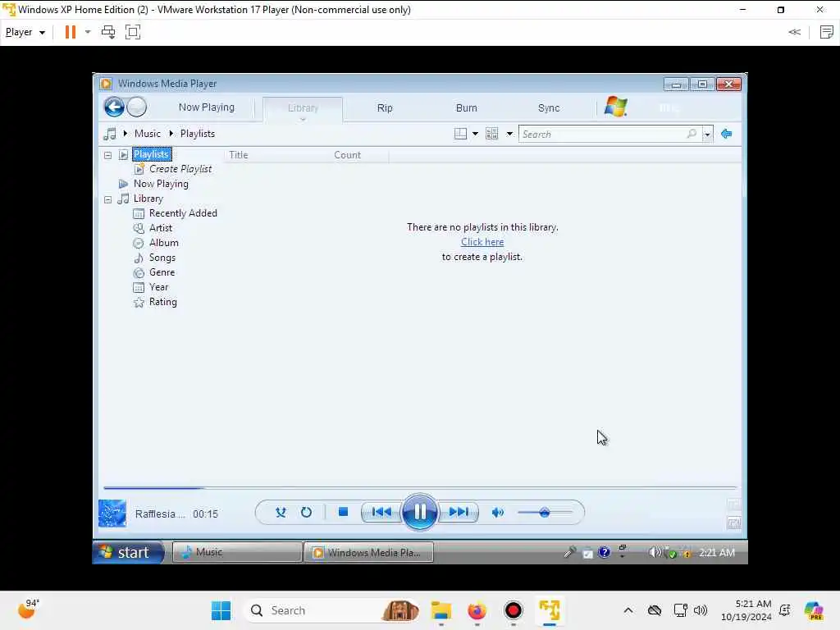
Task: Open Recently Added in the Library
Action: (x=183, y=213)
